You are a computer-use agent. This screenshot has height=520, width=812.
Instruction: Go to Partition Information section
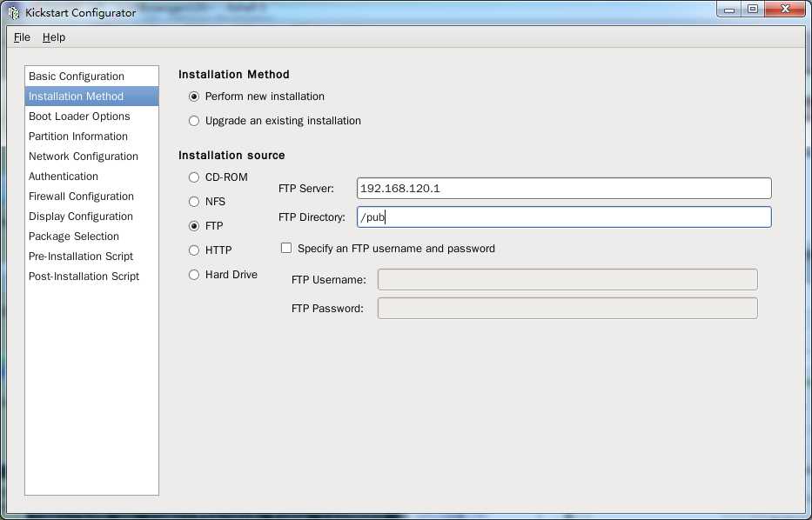[91, 136]
